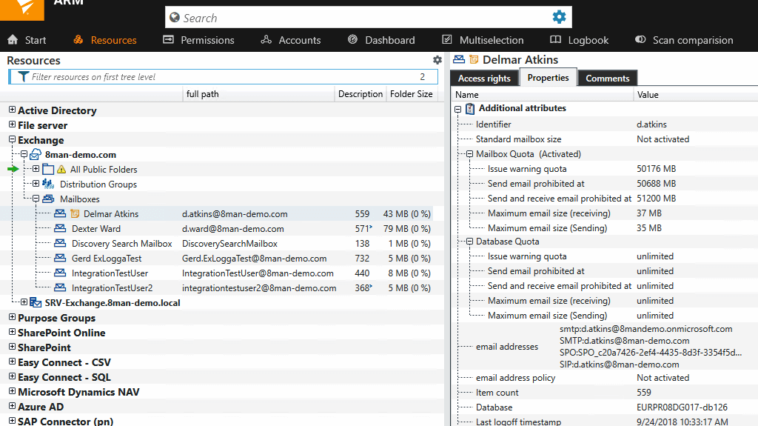Viewport: 758px width, 426px height.
Task: Open the Comments tab
Action: [x=607, y=78]
